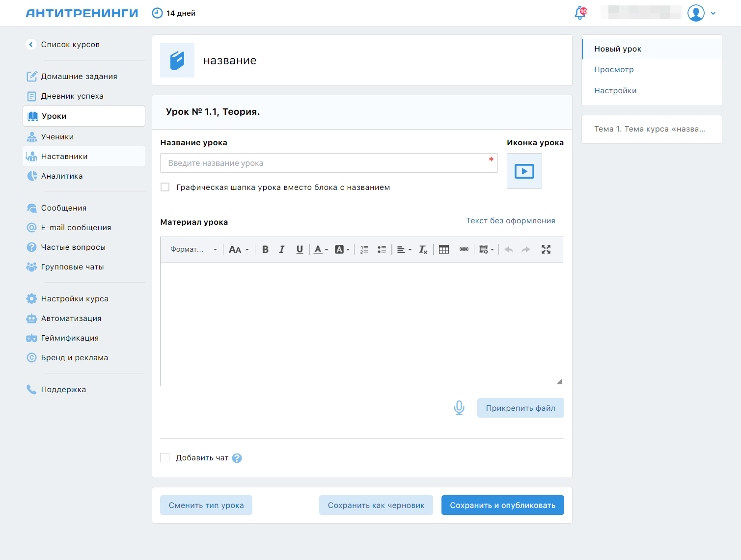Image resolution: width=741 pixels, height=560 pixels.
Task: Insert a link via the toolbar
Action: tap(464, 250)
